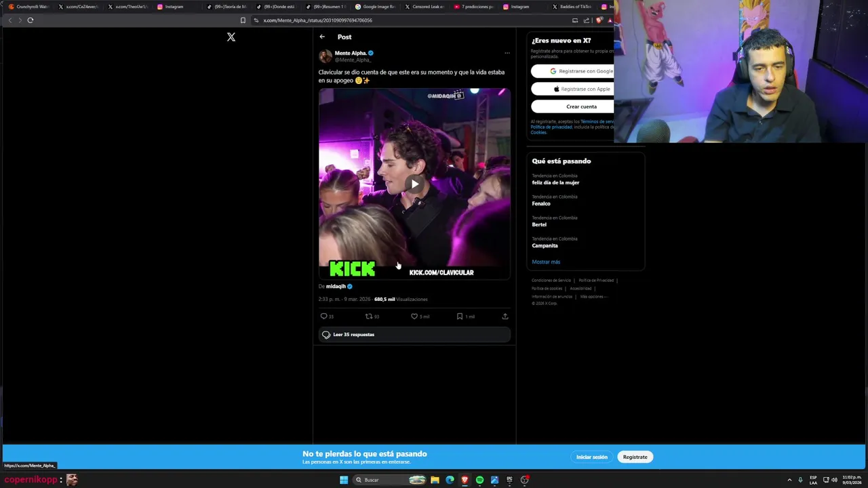Click the Brave Shields icon

tap(599, 20)
